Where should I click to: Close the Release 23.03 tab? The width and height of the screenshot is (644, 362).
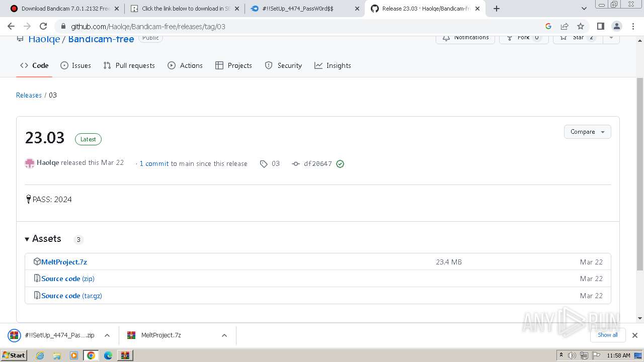(x=477, y=9)
